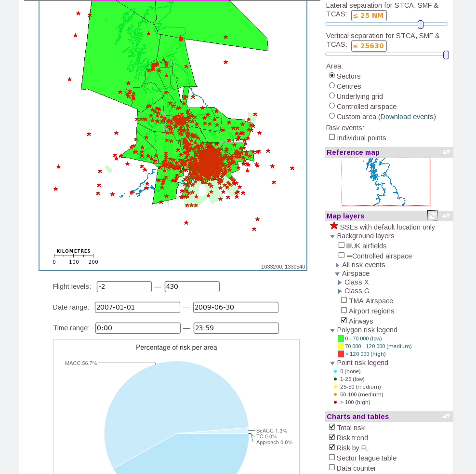Screen dimensions: 476x474
Task: Click the '70 000 - 120 000 (medium)' link
Action: click(x=378, y=346)
